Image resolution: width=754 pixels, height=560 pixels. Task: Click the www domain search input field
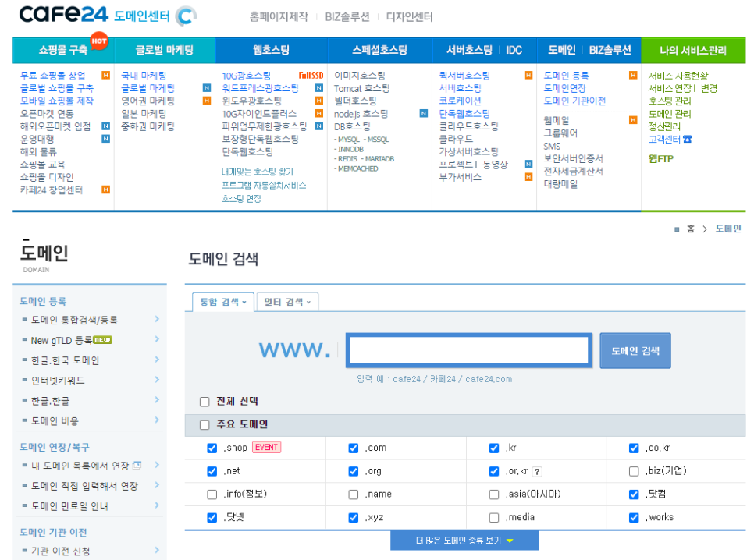469,350
